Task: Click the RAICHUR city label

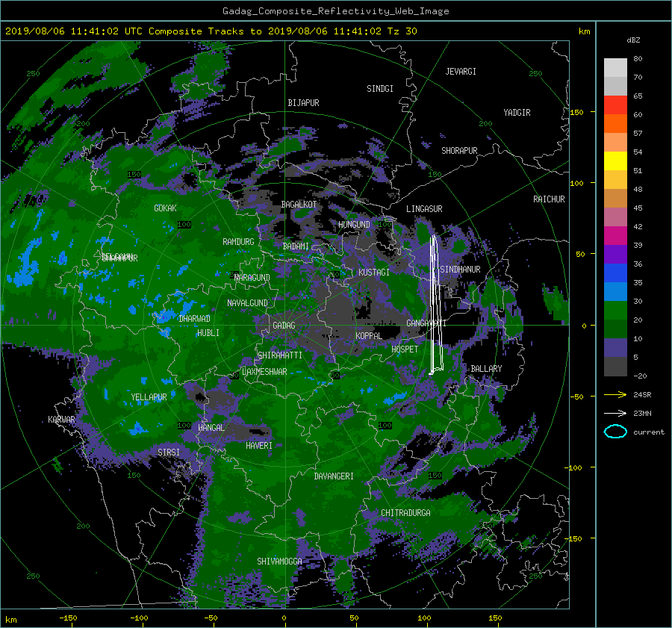Action: [x=549, y=199]
